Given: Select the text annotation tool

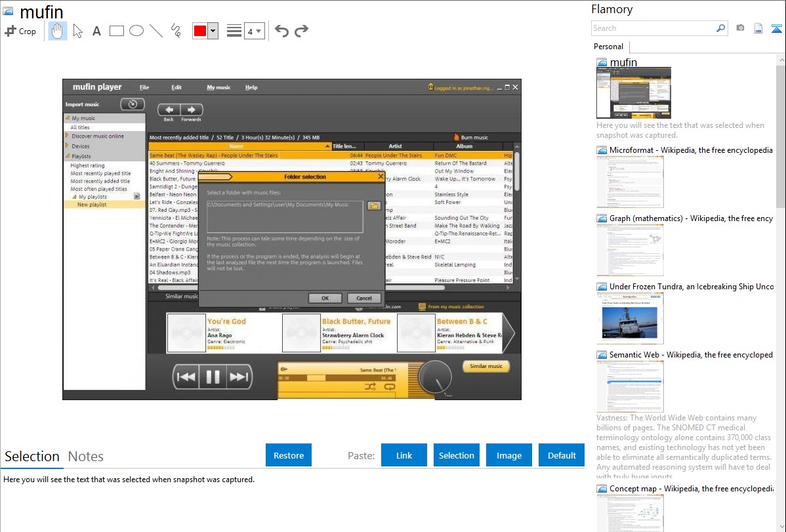Looking at the screenshot, I should coord(96,31).
